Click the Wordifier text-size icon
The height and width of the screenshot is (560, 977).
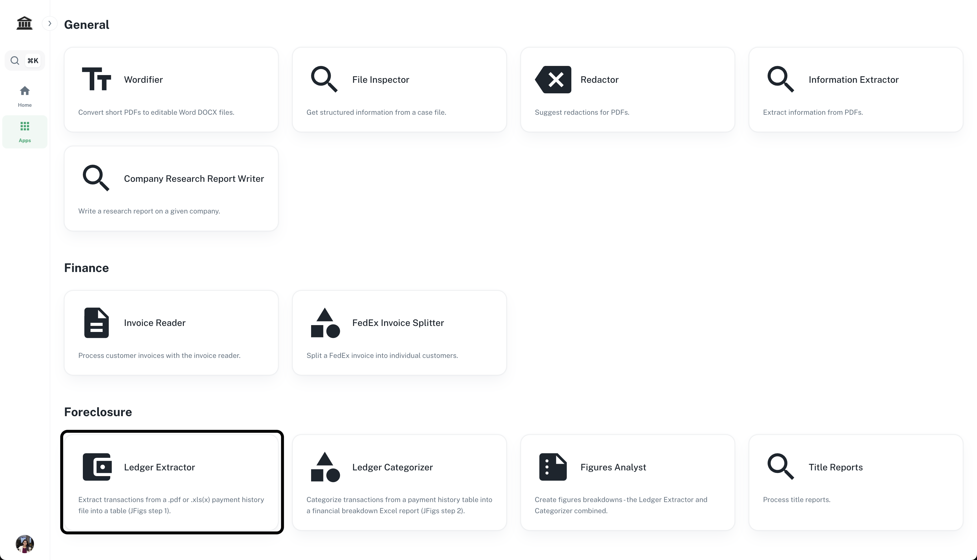[96, 79]
